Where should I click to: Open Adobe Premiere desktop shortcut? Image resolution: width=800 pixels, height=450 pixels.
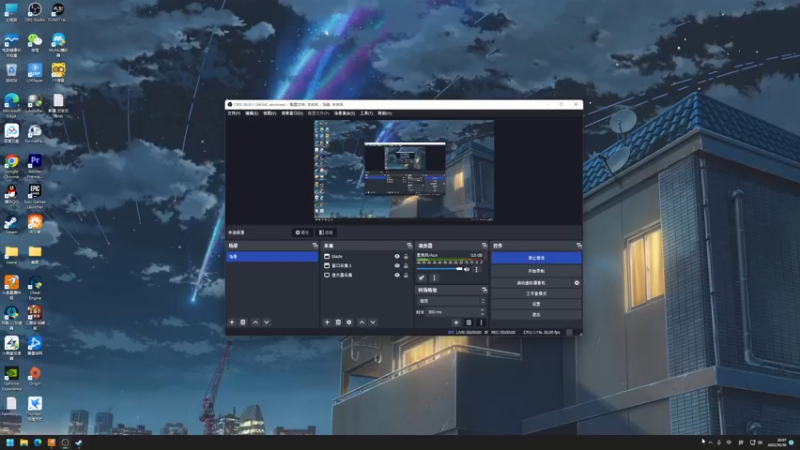(x=35, y=166)
